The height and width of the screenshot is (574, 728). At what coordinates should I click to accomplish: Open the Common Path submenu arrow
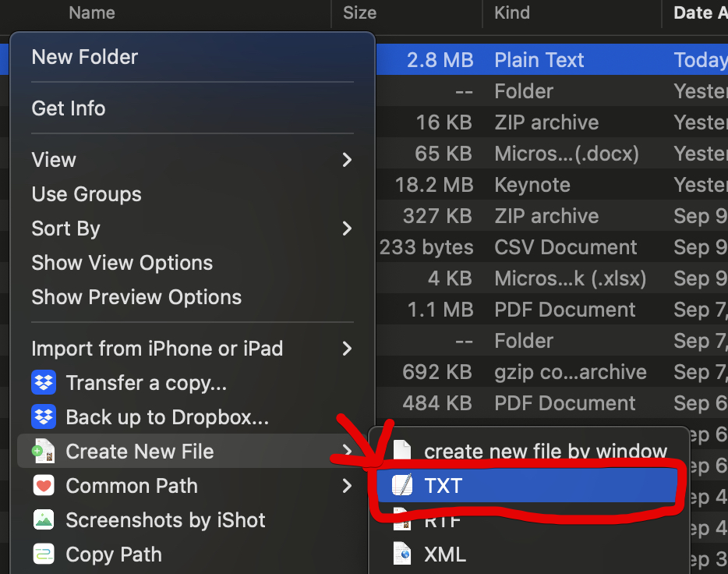click(x=347, y=486)
